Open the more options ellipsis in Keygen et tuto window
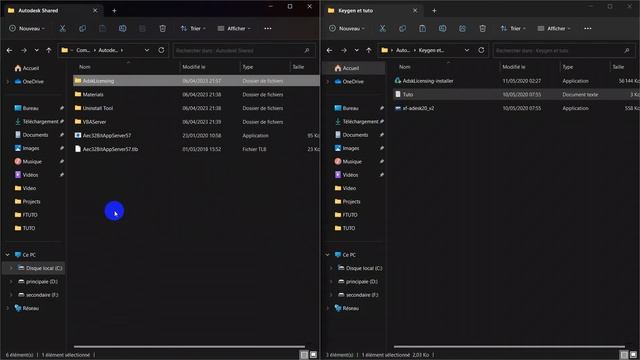The height and width of the screenshot is (360, 640). (588, 28)
